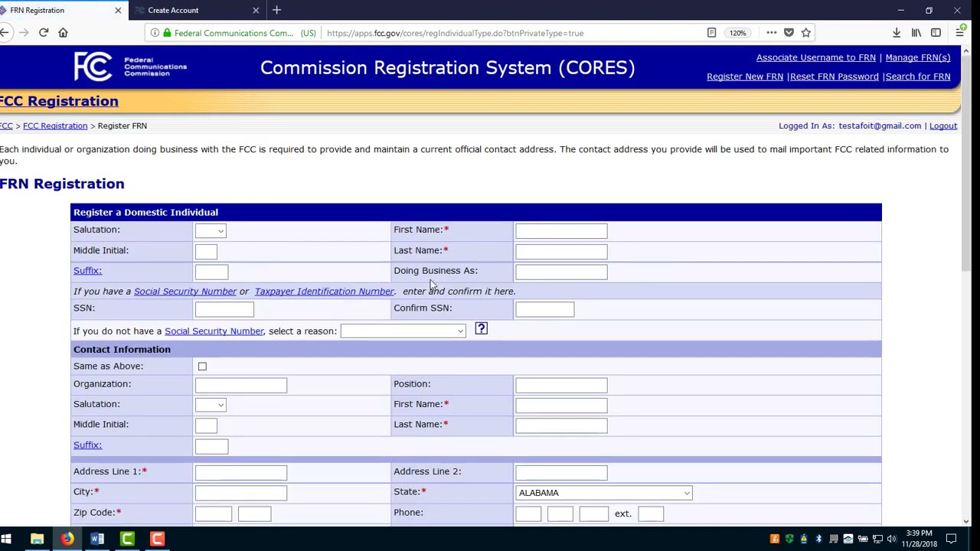The height and width of the screenshot is (551, 980).
Task: Expand the no-SSN reason dropdown
Action: (x=403, y=331)
